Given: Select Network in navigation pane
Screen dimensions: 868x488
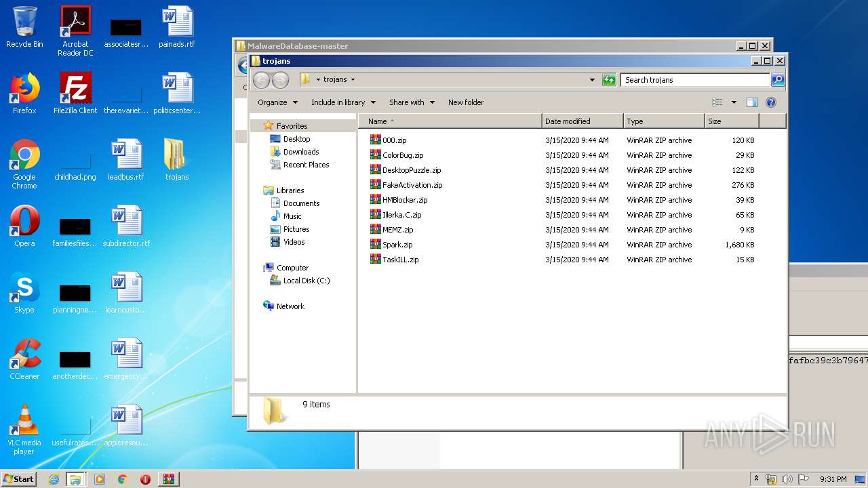Looking at the screenshot, I should 290,306.
